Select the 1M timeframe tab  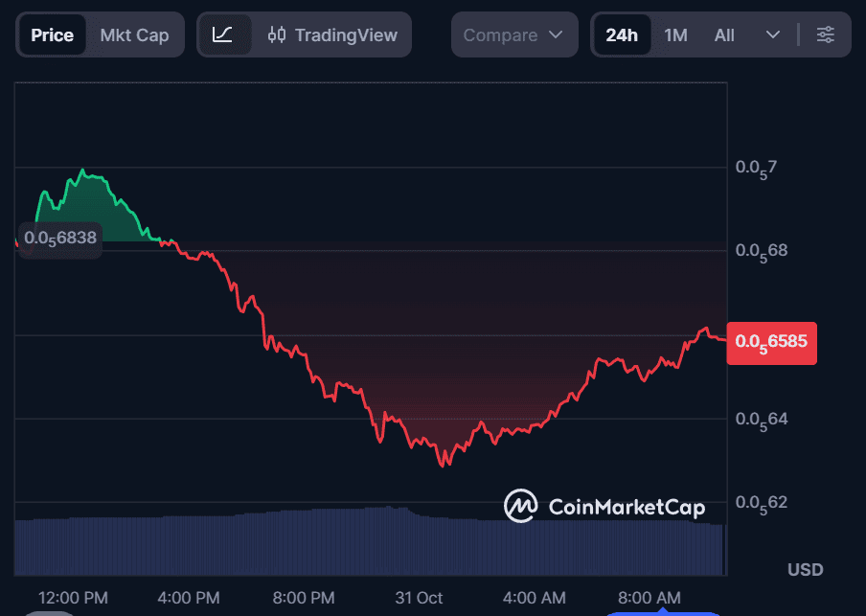pyautogui.click(x=673, y=34)
